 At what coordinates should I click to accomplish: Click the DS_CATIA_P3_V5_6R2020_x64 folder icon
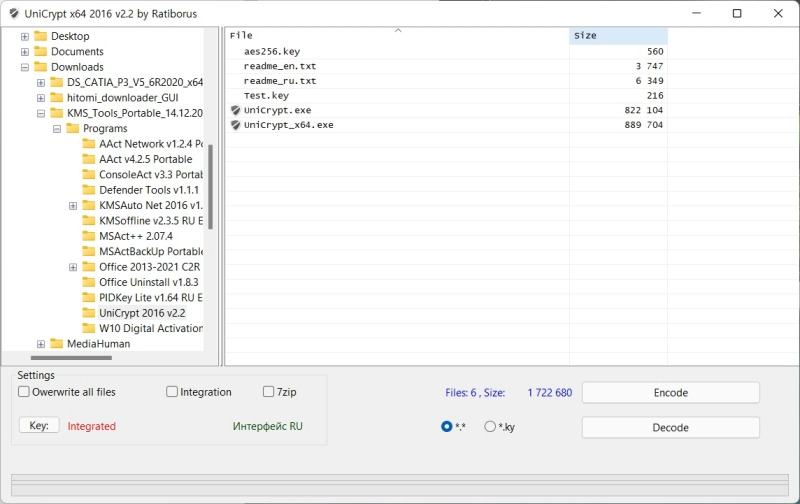click(x=57, y=82)
